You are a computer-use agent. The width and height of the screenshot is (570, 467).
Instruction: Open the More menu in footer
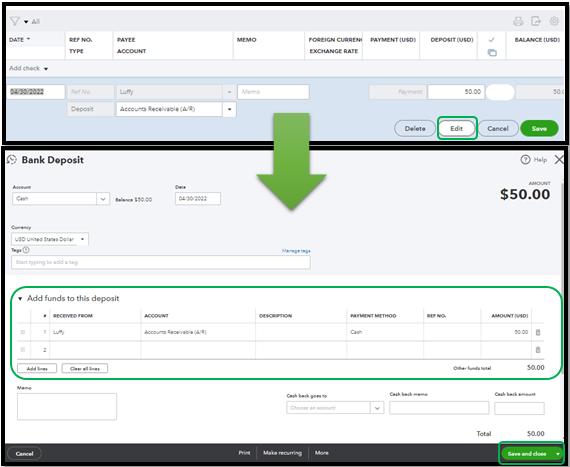coord(322,453)
